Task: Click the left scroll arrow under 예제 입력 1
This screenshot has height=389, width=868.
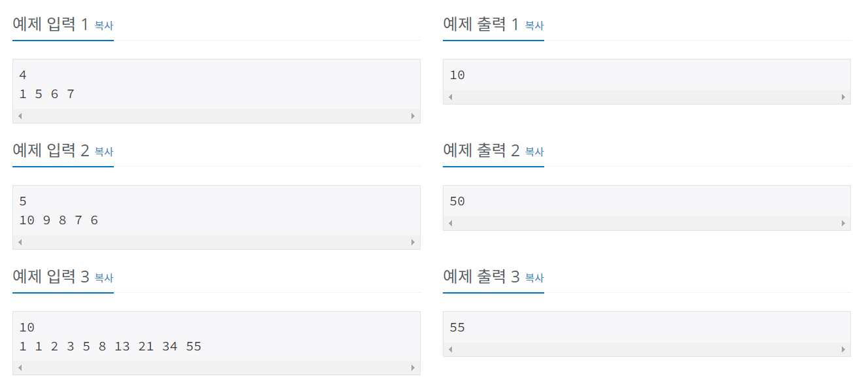Action: [x=20, y=116]
